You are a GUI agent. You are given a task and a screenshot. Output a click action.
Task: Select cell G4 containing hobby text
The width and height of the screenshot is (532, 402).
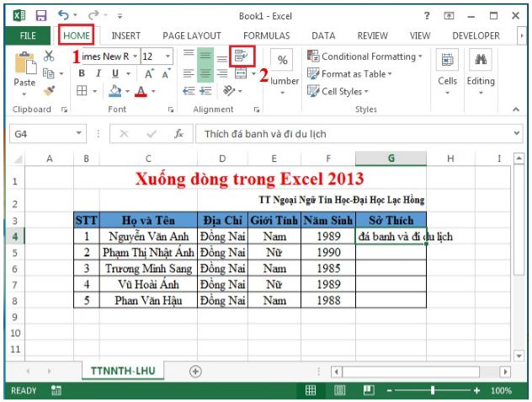click(391, 237)
